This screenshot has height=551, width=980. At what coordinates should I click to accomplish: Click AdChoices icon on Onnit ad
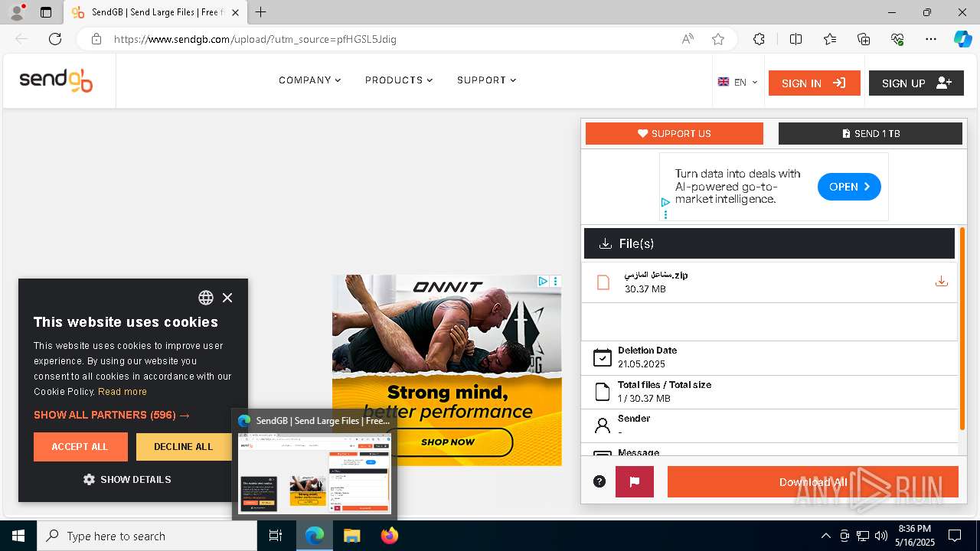(x=542, y=282)
